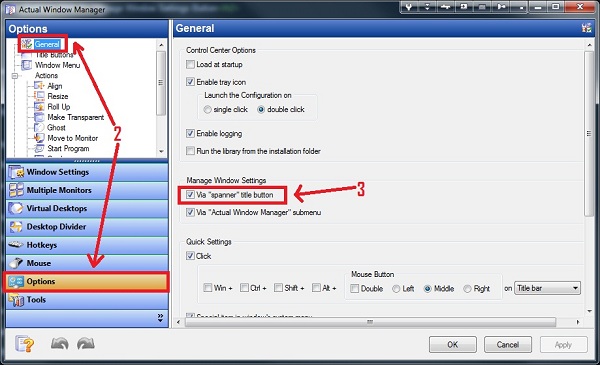Select the single click radio button
This screenshot has width=600, height=365.
[x=207, y=109]
